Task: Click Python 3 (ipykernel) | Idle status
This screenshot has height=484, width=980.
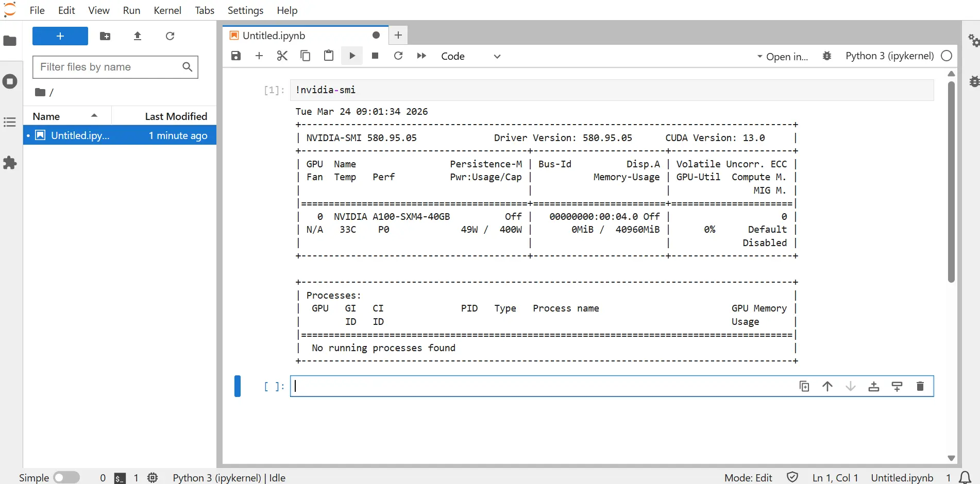Action: click(x=229, y=478)
